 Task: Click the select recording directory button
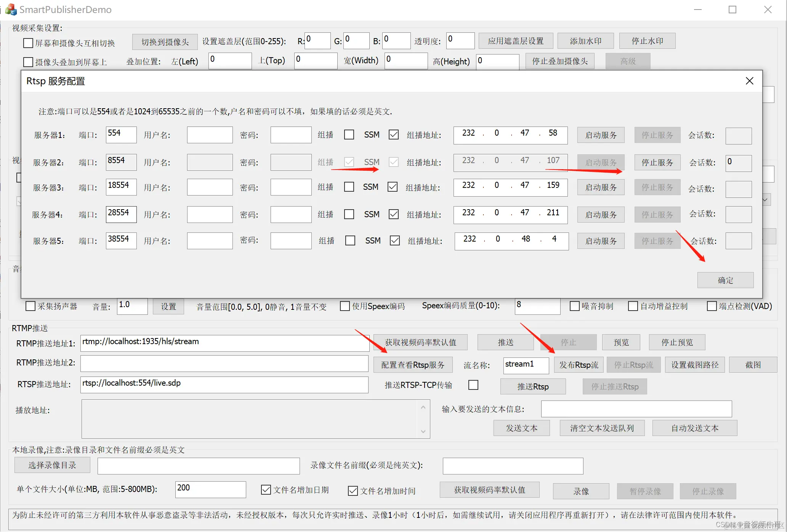point(52,465)
